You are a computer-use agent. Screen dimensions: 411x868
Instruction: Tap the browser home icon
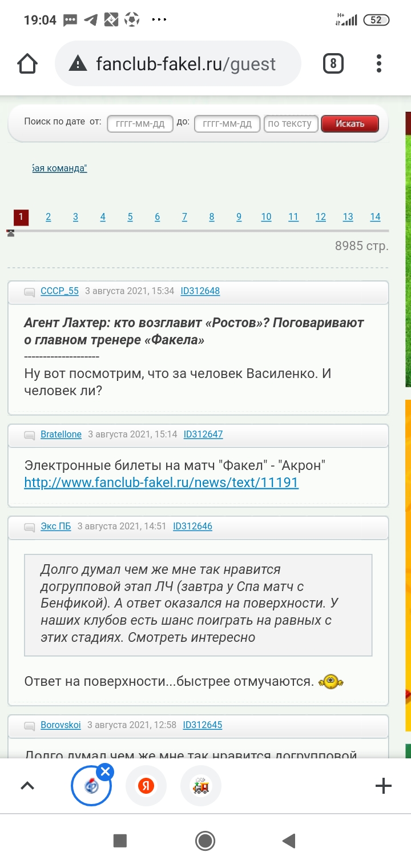coord(27,64)
